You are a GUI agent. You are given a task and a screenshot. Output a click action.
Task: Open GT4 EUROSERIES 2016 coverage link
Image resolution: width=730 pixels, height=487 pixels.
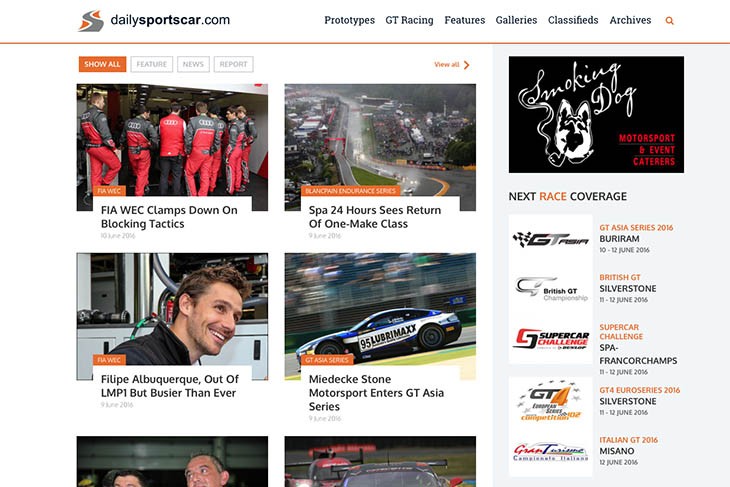pos(640,390)
